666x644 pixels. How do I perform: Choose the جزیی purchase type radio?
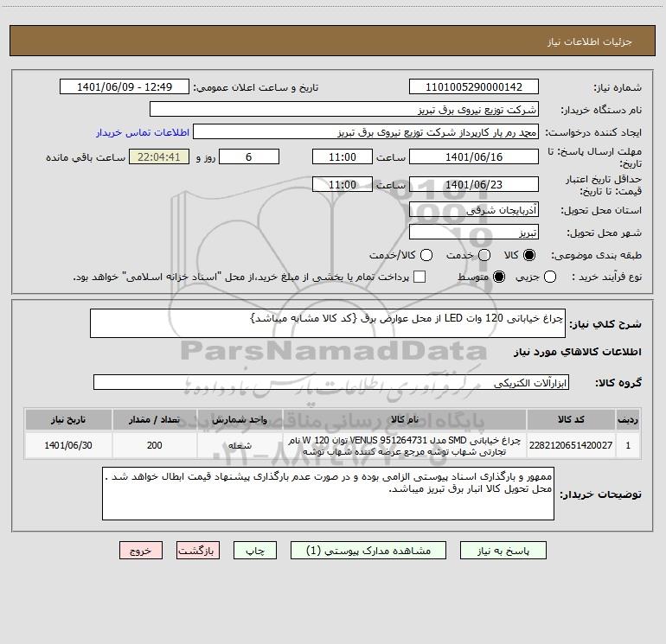tap(550, 277)
